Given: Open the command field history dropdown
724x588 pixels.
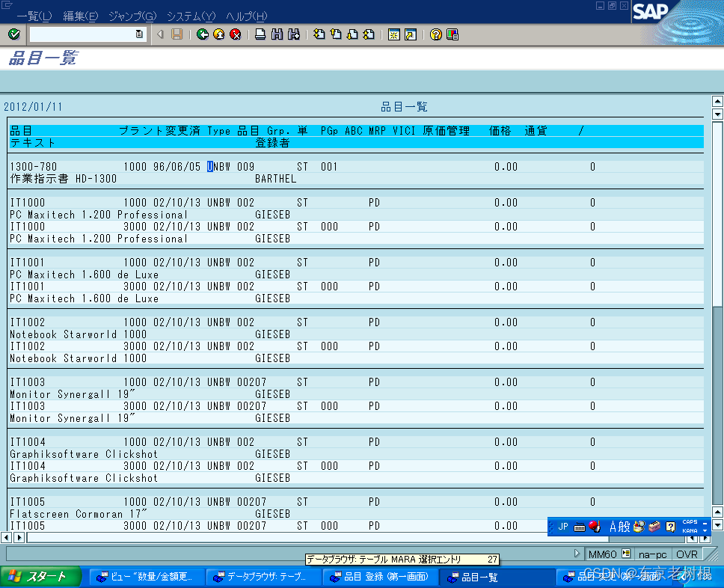Looking at the screenshot, I should coord(139,34).
